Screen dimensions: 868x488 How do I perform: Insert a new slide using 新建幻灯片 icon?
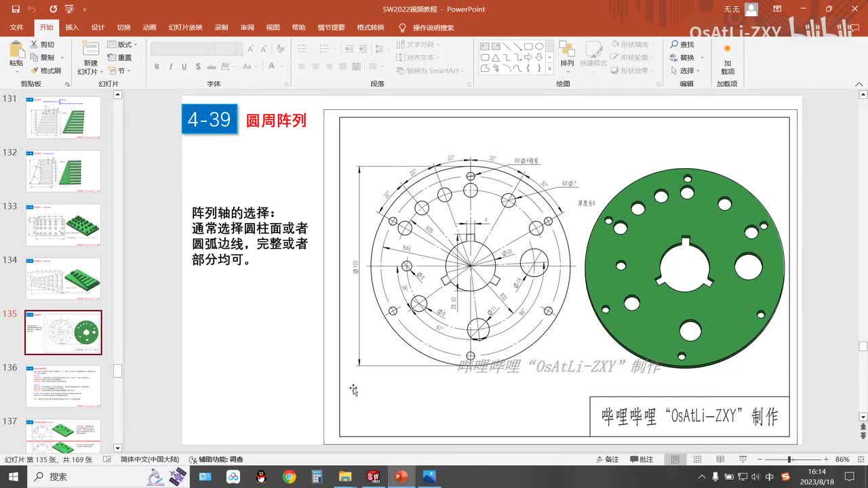tap(90, 49)
